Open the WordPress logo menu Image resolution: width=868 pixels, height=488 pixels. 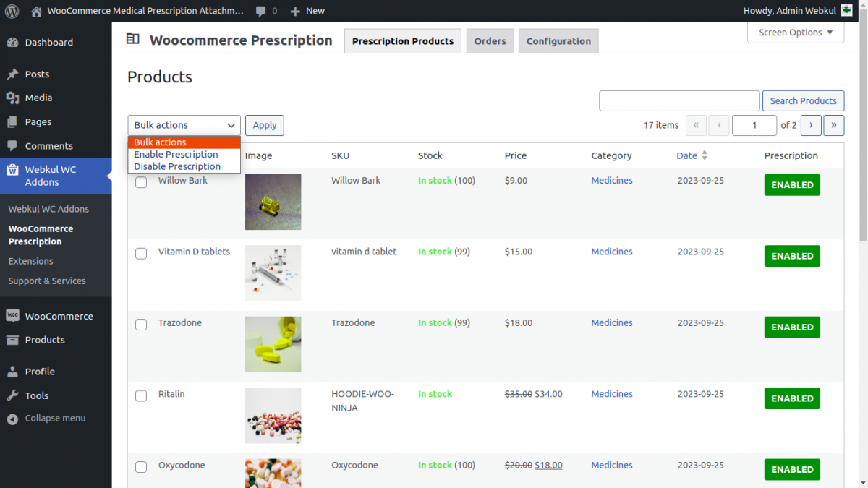coord(12,11)
